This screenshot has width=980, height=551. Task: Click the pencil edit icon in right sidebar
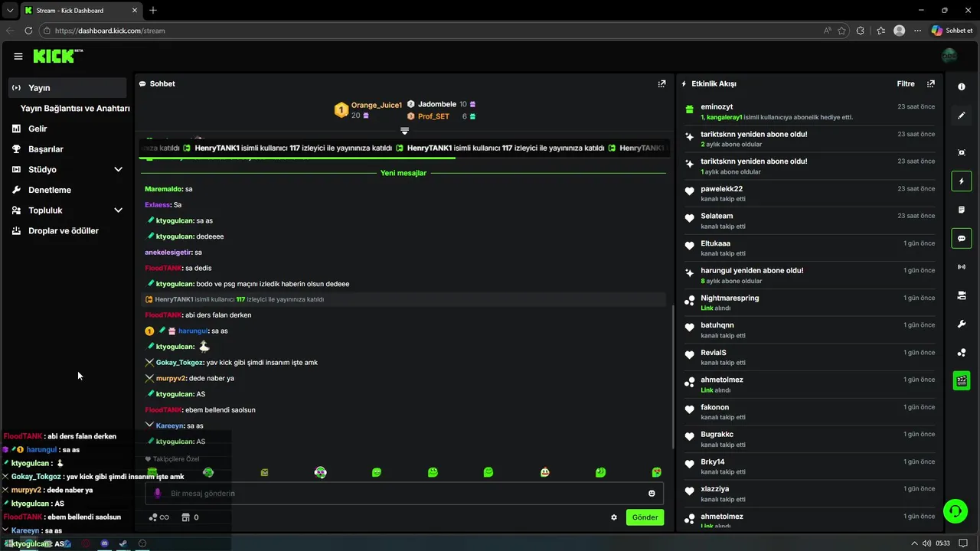(x=962, y=116)
